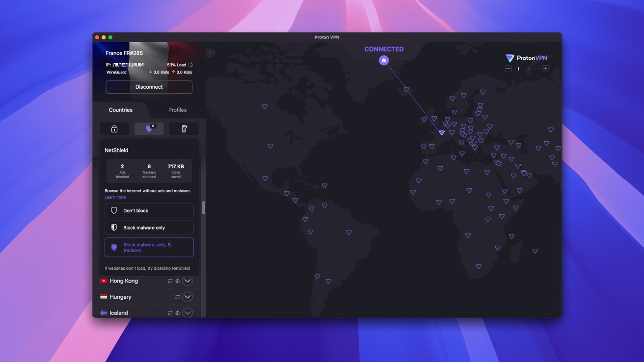The width and height of the screenshot is (644, 362).
Task: Click the NetShield panel heading
Action: click(x=116, y=150)
